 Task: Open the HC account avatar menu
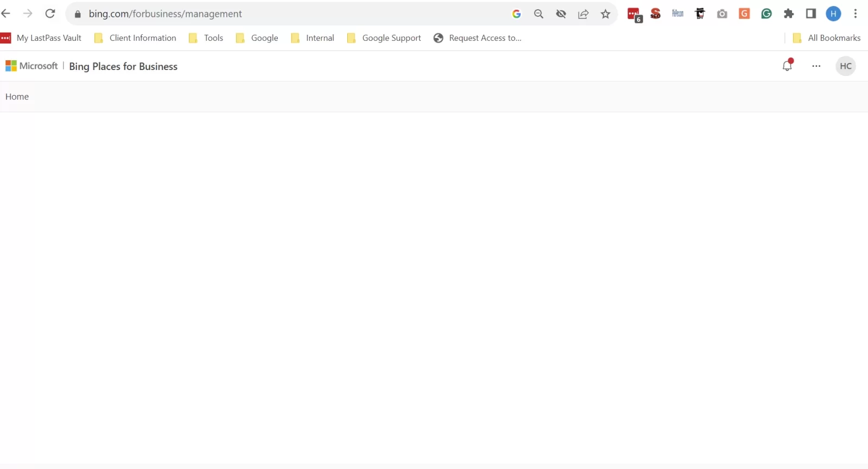[x=845, y=66]
